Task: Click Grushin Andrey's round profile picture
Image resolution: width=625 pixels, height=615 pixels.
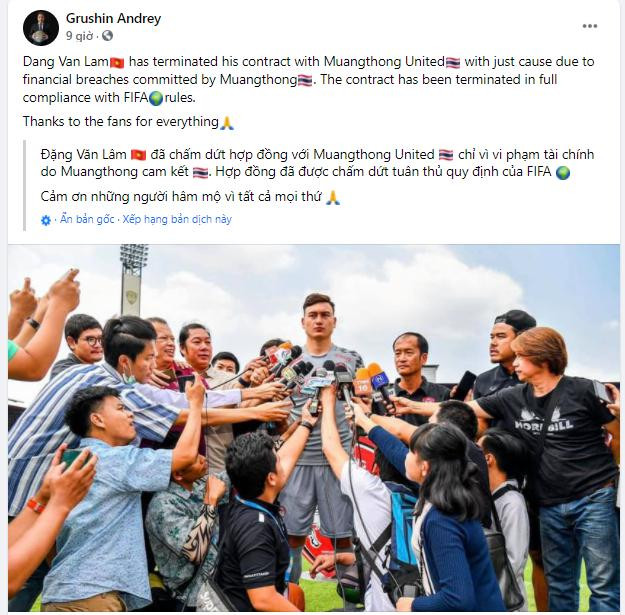Action: coord(41,28)
